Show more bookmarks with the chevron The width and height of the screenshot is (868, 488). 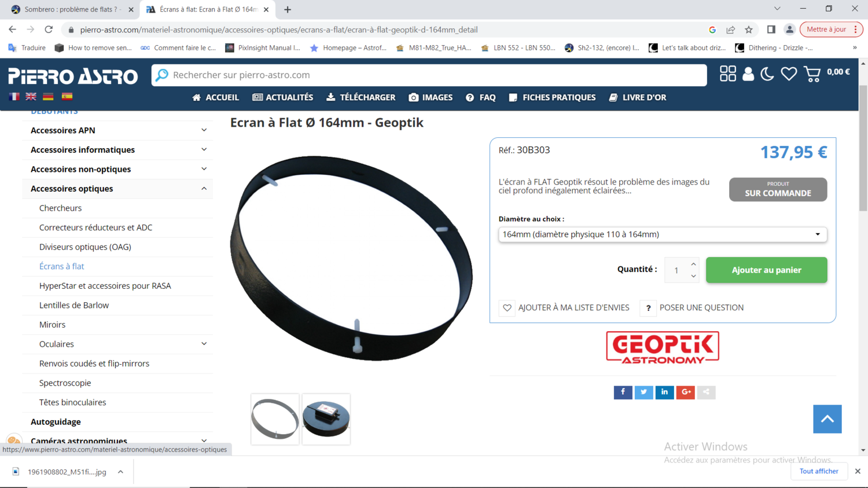(x=855, y=47)
